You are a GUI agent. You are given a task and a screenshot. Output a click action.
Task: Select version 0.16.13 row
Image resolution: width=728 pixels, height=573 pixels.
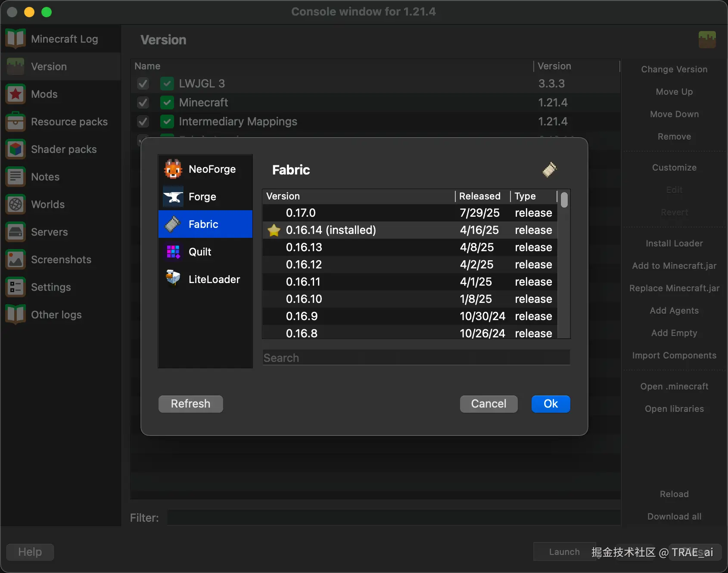pos(410,247)
